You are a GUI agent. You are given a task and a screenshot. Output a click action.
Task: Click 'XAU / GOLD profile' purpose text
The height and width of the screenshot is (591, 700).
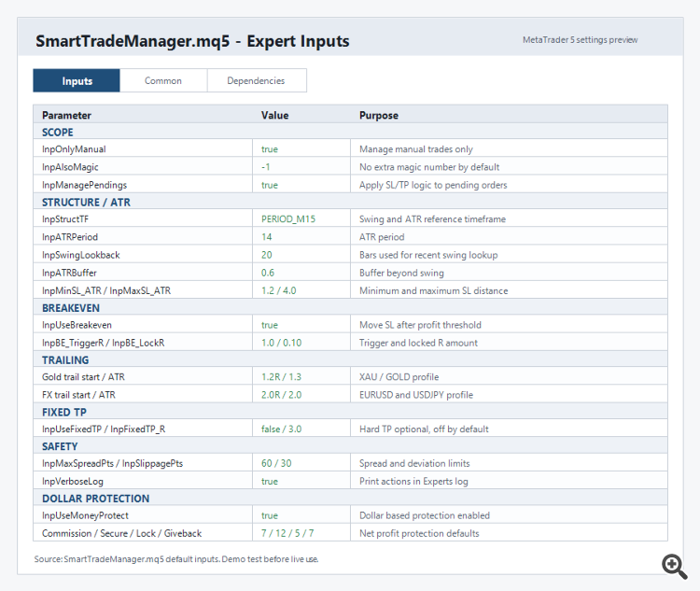(399, 377)
